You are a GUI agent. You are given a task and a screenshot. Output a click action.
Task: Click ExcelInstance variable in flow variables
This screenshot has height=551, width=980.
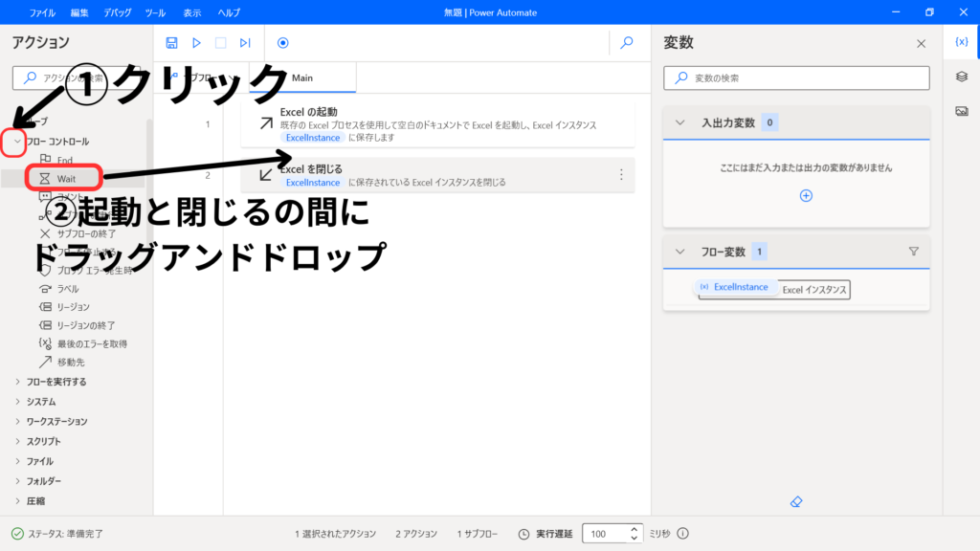click(735, 287)
